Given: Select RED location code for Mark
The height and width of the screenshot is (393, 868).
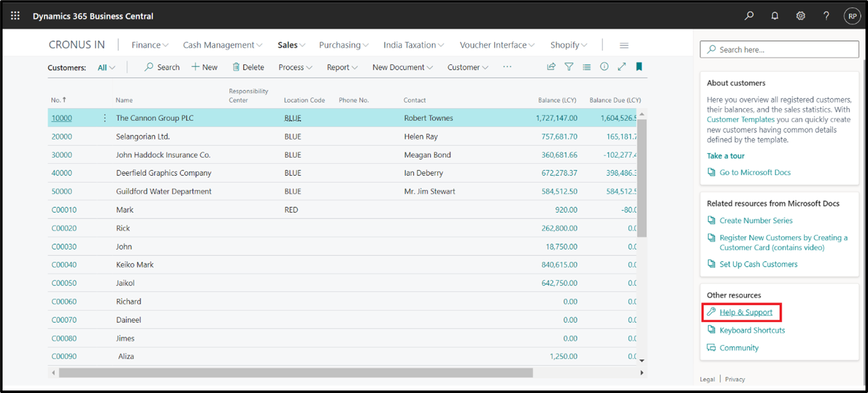Looking at the screenshot, I should coord(291,210).
